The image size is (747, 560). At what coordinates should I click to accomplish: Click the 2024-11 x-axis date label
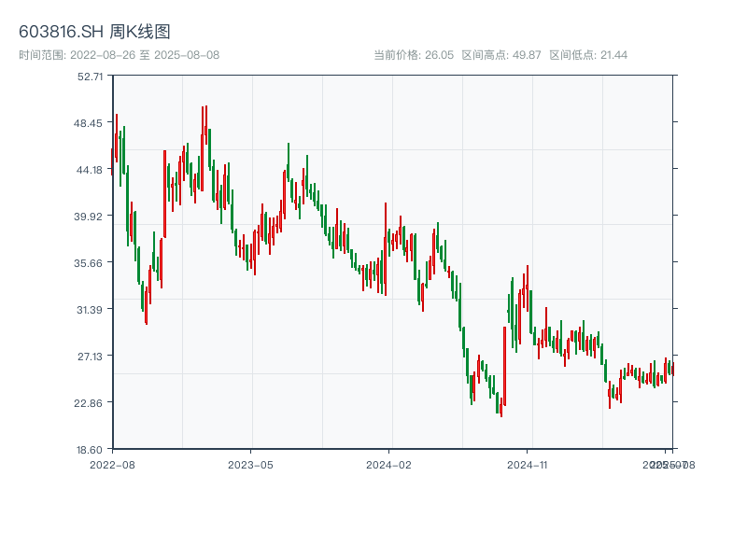(527, 464)
